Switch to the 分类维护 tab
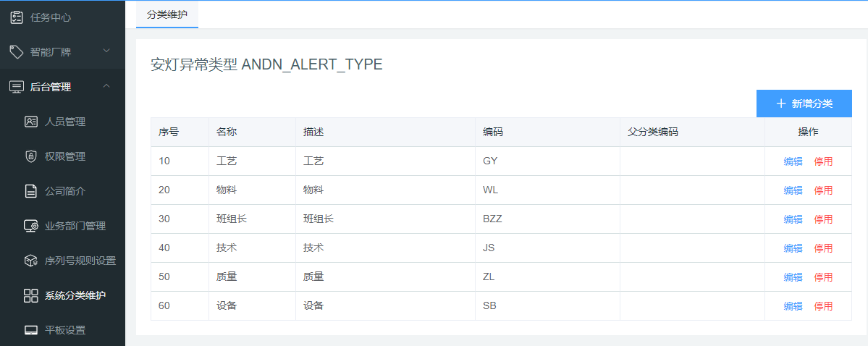 point(167,14)
